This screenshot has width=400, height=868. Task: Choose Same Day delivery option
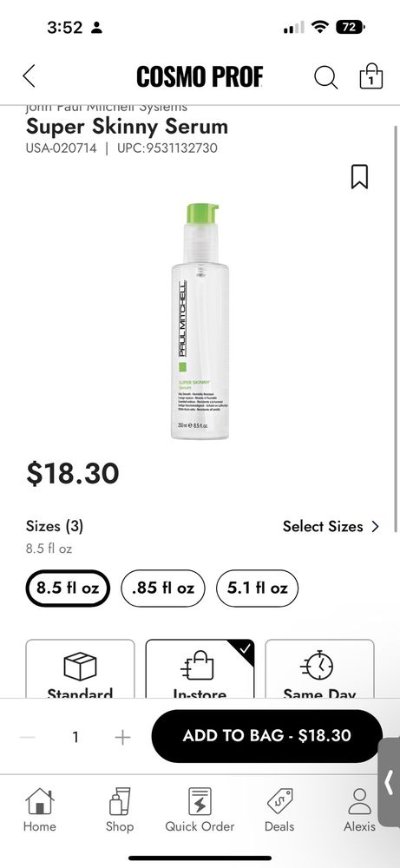319,668
